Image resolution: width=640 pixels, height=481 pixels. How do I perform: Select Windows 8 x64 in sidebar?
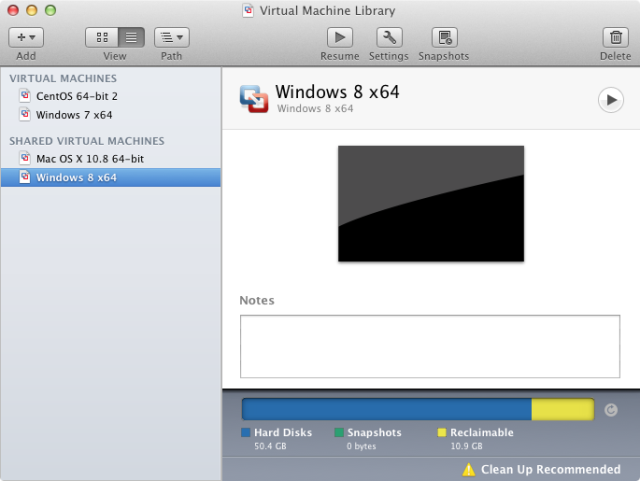[x=111, y=177]
